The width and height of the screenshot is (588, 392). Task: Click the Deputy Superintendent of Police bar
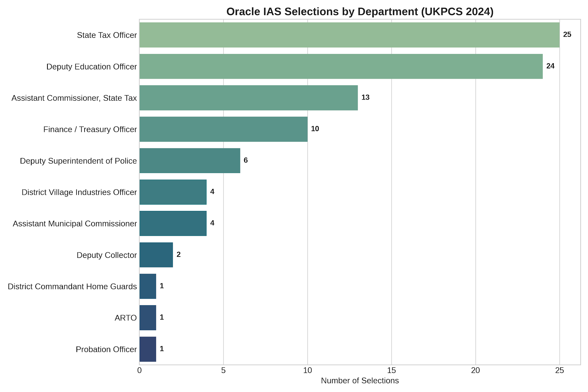(190, 161)
